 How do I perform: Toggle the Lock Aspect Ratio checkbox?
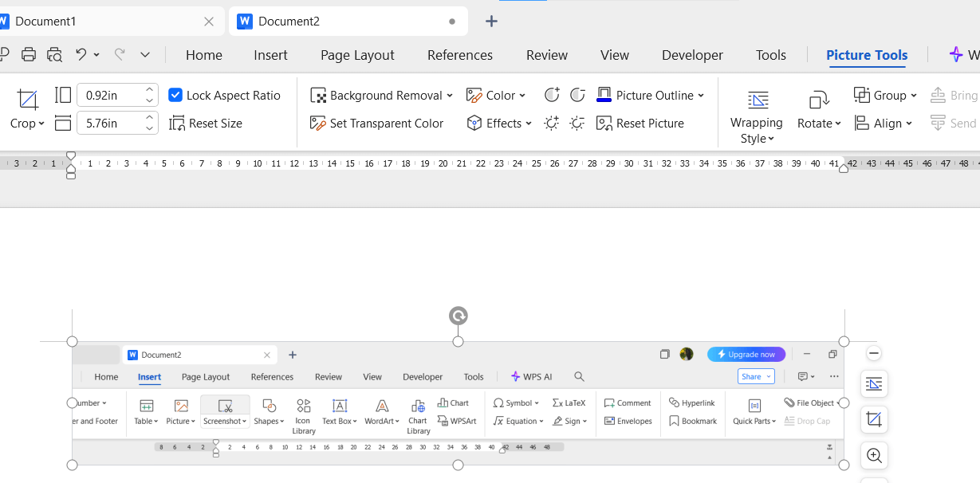point(176,96)
